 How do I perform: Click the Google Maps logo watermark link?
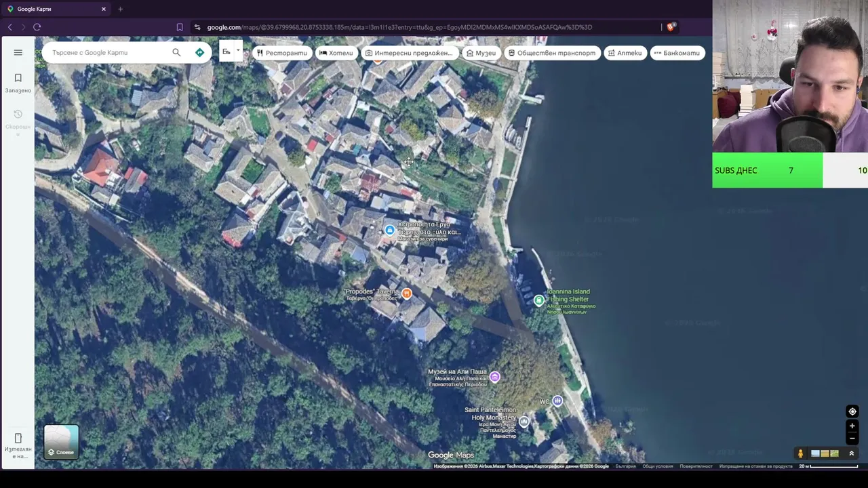450,455
